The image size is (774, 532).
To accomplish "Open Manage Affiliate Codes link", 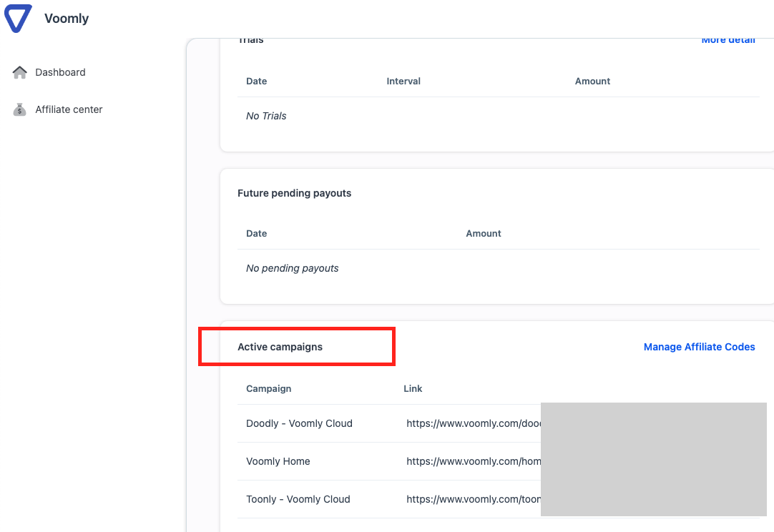I will [x=699, y=347].
